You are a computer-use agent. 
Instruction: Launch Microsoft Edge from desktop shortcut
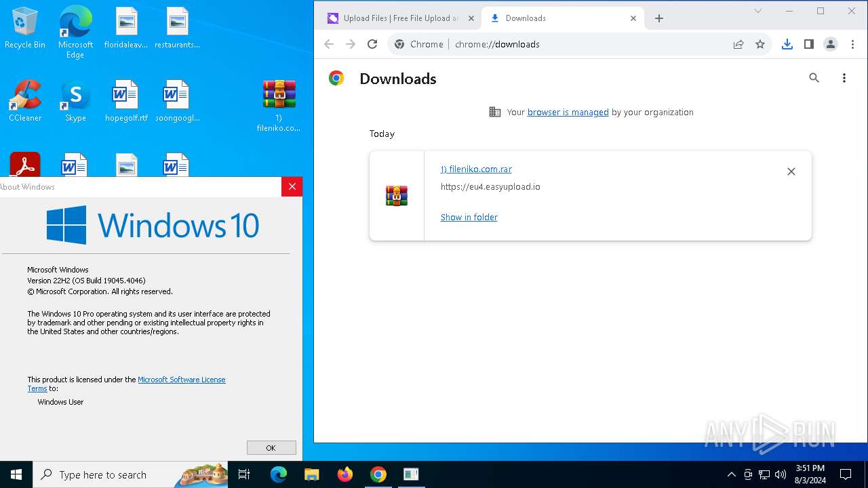click(x=75, y=33)
